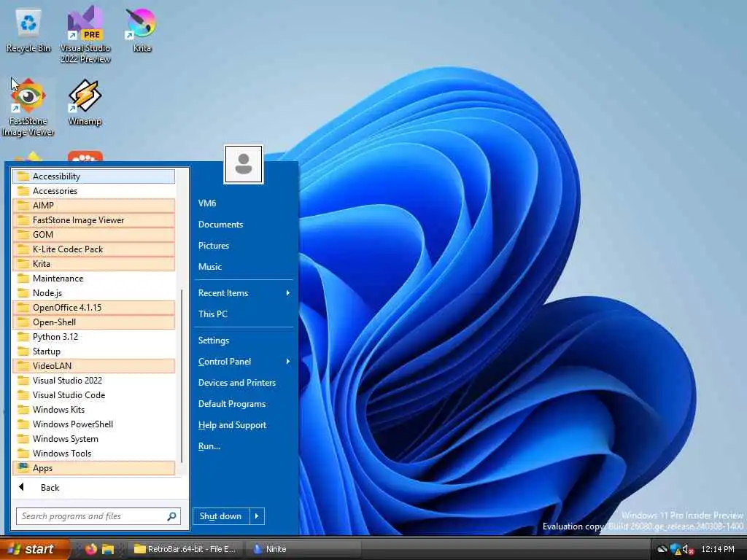Launch the Krita desktop shortcut

142,30
